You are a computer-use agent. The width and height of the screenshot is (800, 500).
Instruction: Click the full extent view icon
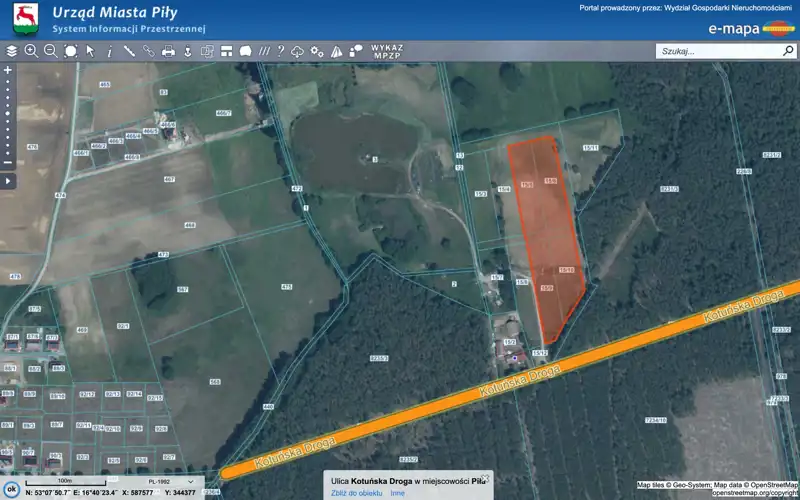[x=70, y=51]
